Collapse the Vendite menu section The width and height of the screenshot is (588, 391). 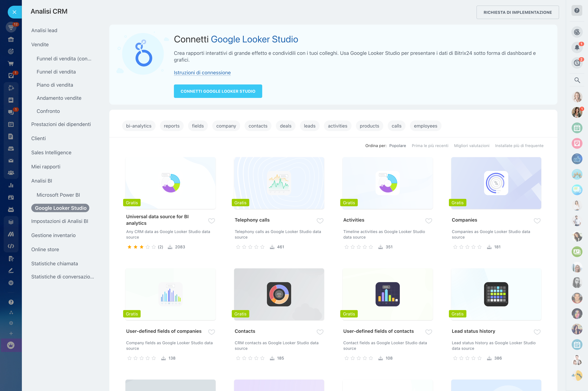click(40, 45)
